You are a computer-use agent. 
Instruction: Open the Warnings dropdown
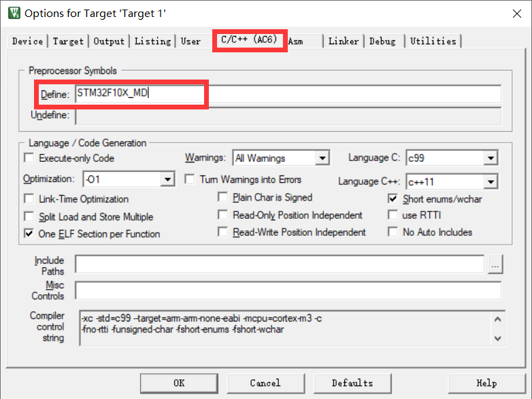coord(281,158)
